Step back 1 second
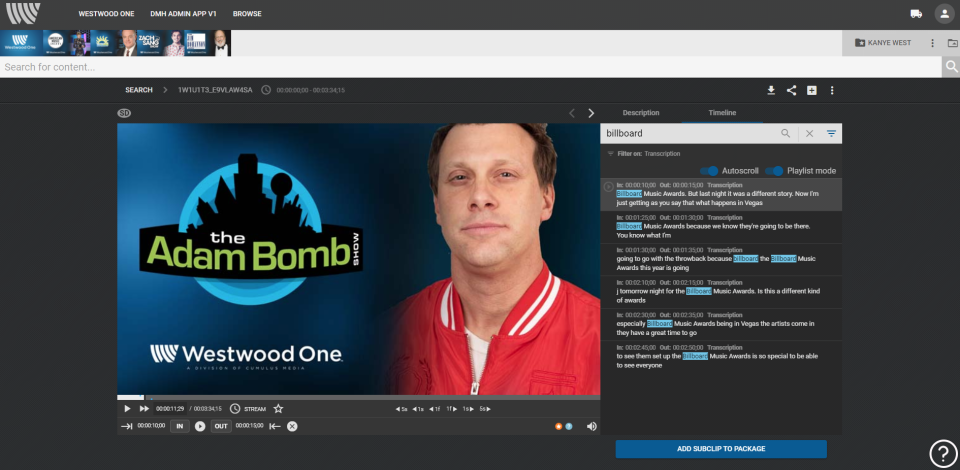Image resolution: width=960 pixels, height=470 pixels. pyautogui.click(x=418, y=409)
